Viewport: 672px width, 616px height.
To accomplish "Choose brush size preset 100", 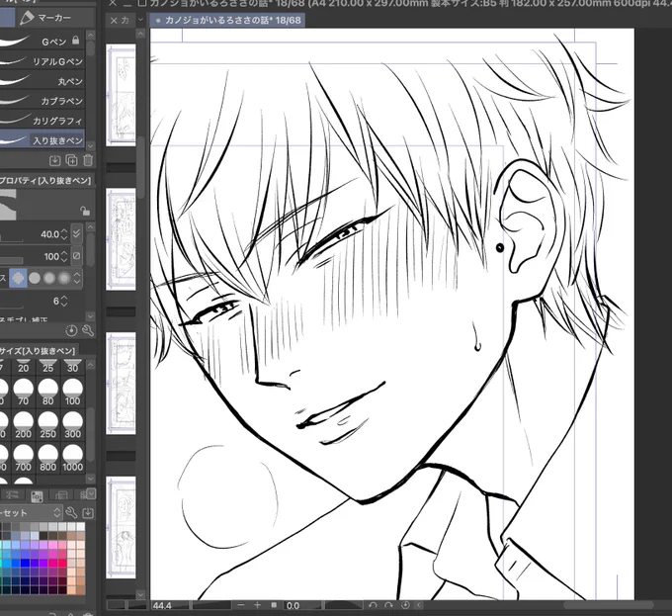I will [72, 393].
